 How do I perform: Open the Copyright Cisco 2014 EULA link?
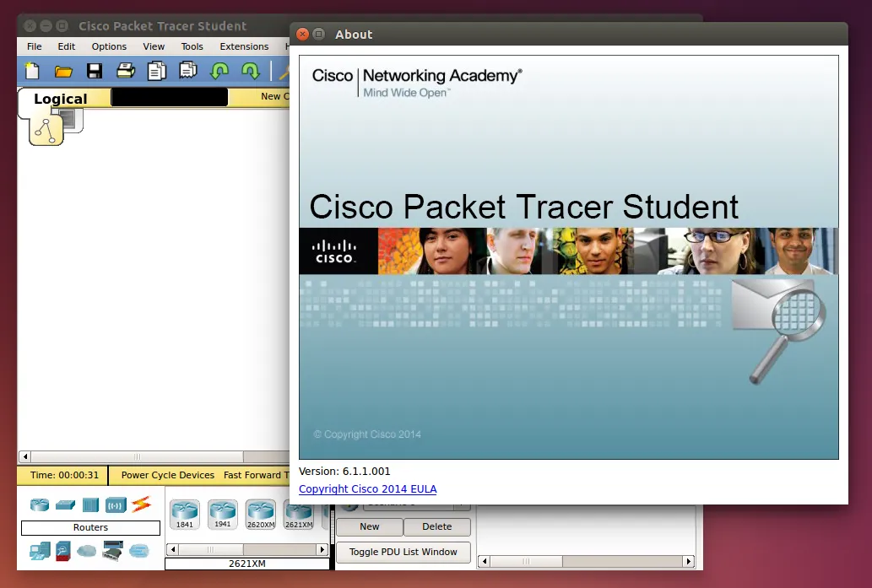click(367, 488)
